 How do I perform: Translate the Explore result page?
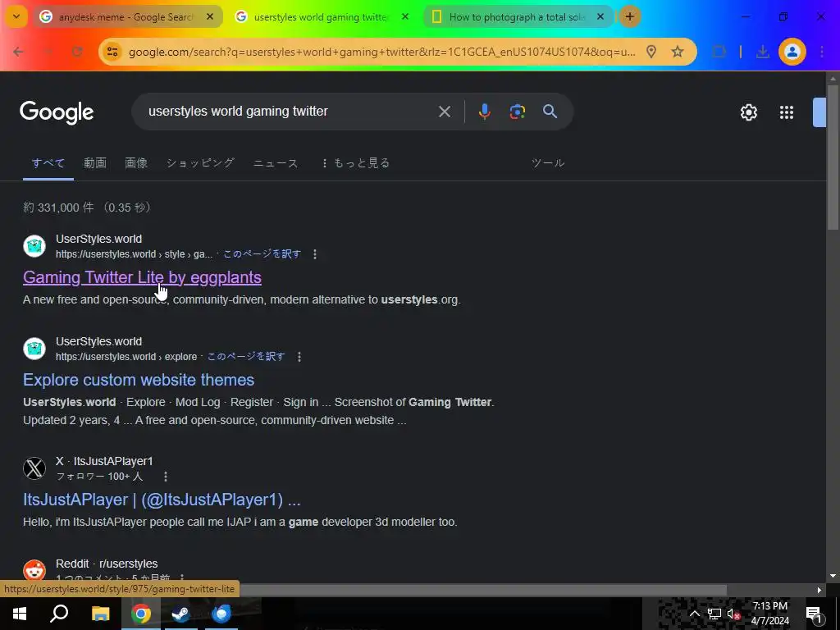click(x=246, y=356)
